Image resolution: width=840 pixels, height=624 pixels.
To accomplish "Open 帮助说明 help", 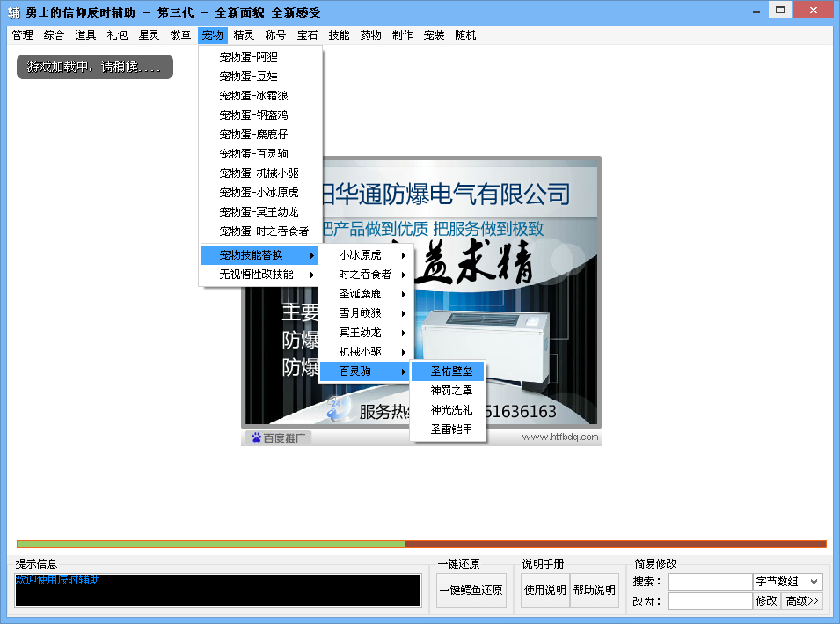I will [594, 591].
